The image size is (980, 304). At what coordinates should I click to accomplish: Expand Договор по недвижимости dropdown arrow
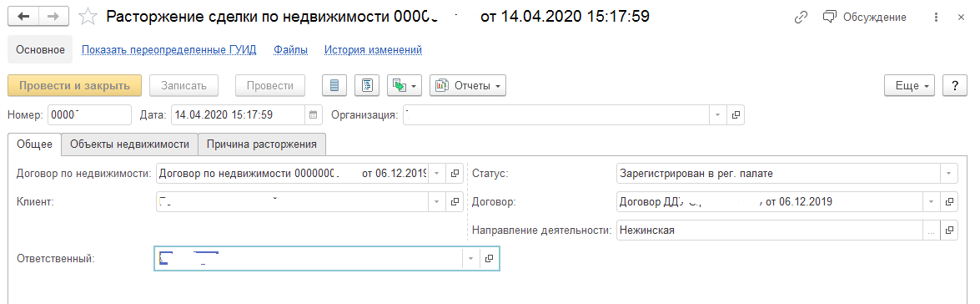pyautogui.click(x=437, y=173)
